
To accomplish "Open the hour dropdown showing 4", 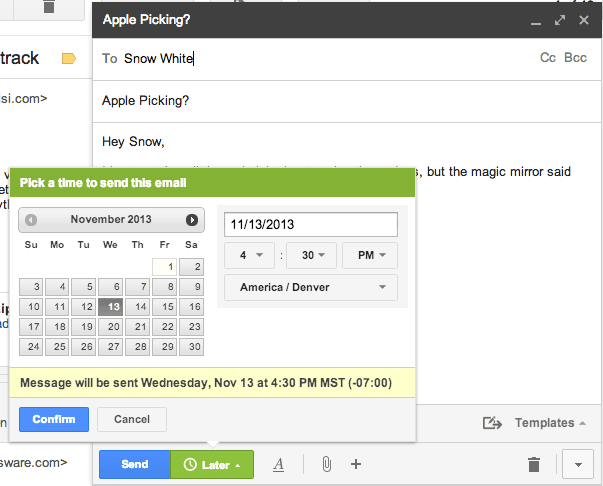I will point(249,255).
